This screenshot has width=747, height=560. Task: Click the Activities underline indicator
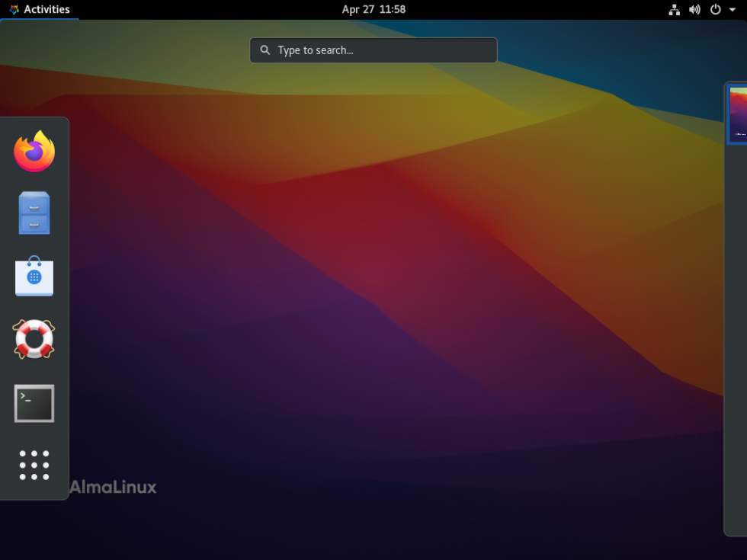[x=40, y=18]
